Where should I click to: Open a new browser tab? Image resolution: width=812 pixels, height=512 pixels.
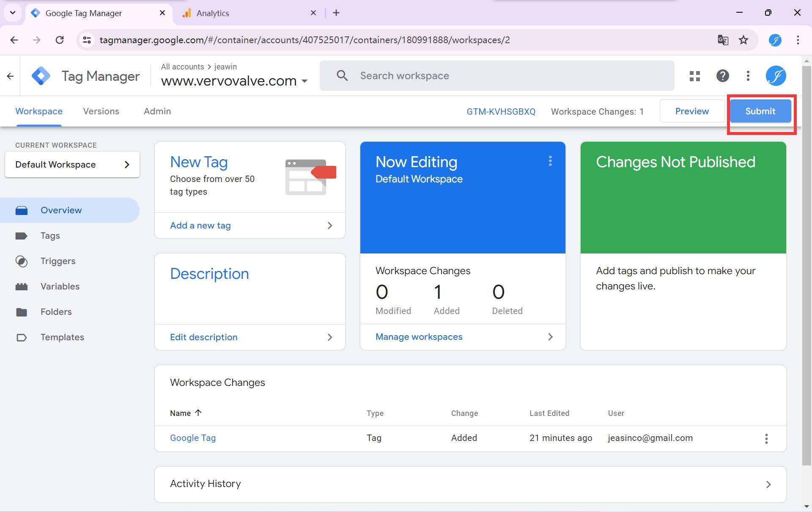pos(336,13)
